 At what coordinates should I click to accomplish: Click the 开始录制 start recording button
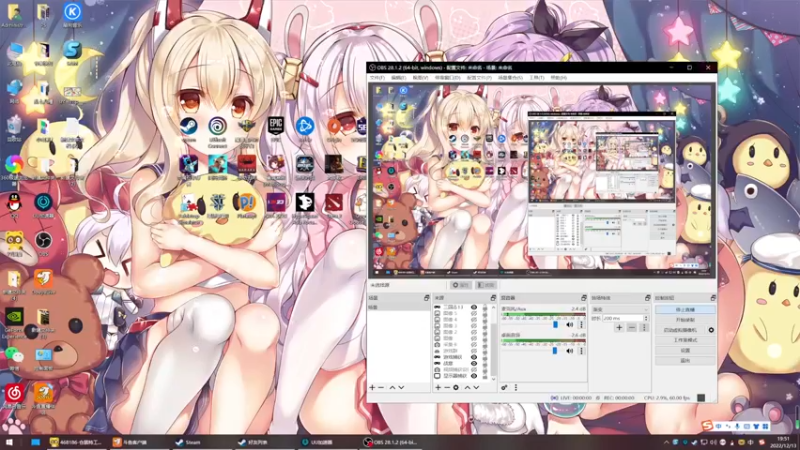[x=685, y=320]
